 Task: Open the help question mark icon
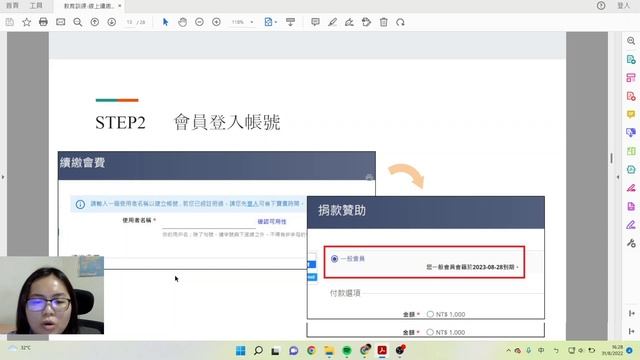[601, 6]
